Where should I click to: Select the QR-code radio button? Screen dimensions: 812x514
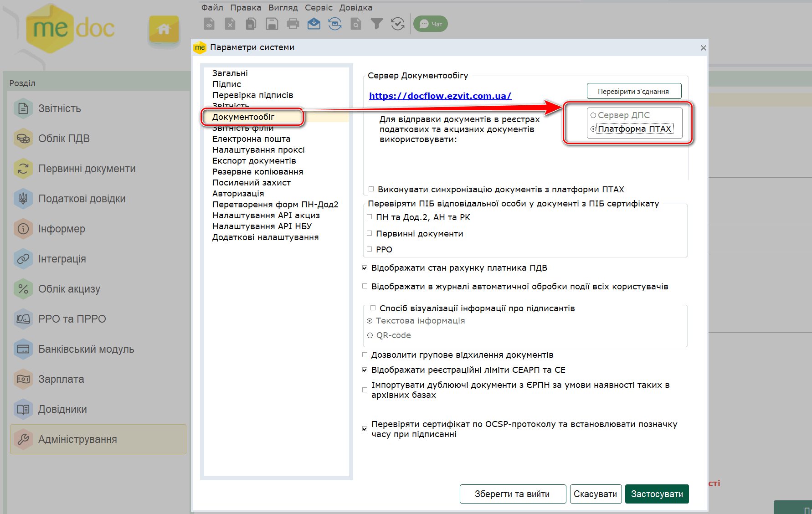coord(370,335)
